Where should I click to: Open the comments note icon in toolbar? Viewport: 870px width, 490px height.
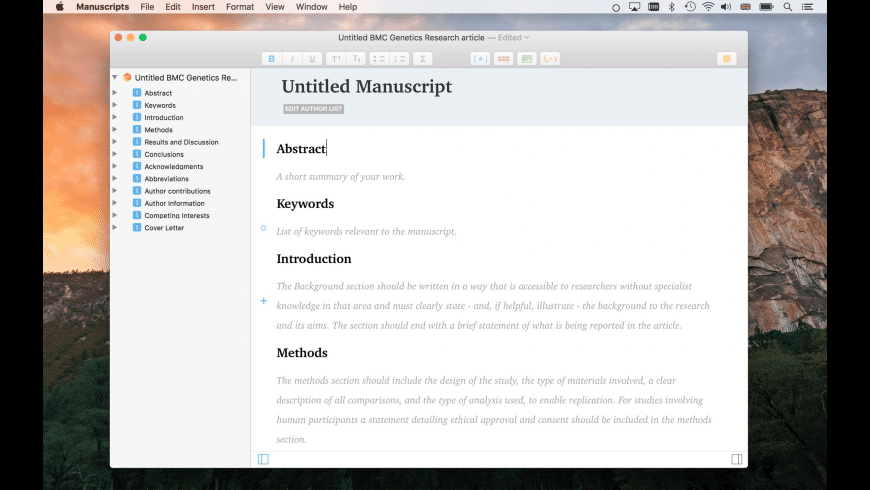tap(726, 59)
